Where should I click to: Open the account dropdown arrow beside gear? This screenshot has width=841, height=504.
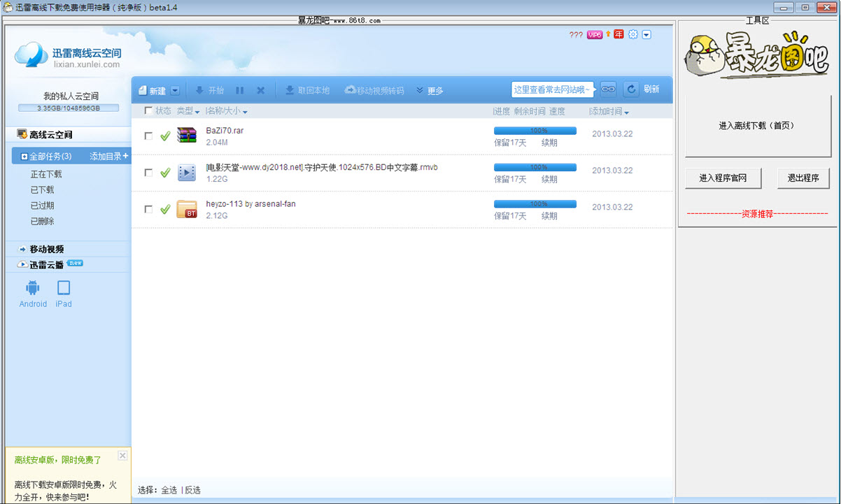point(646,34)
